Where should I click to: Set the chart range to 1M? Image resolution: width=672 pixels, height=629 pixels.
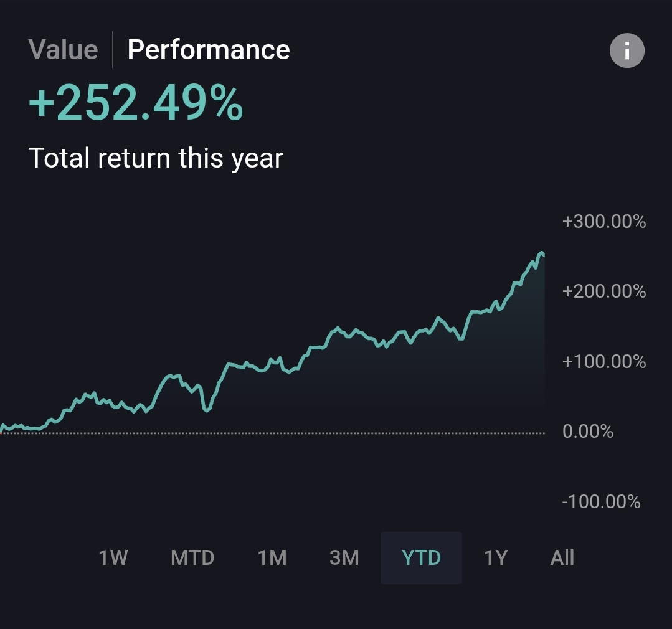pos(272,557)
